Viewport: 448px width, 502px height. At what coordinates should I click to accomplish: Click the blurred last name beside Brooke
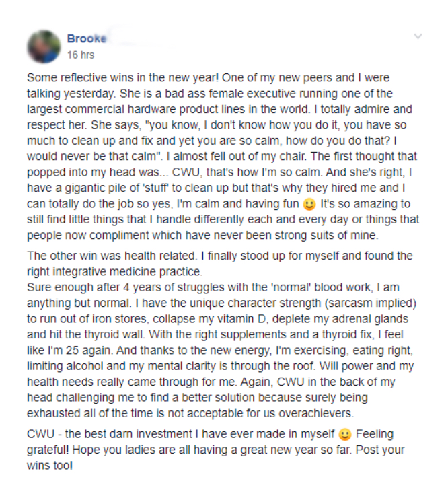(141, 39)
